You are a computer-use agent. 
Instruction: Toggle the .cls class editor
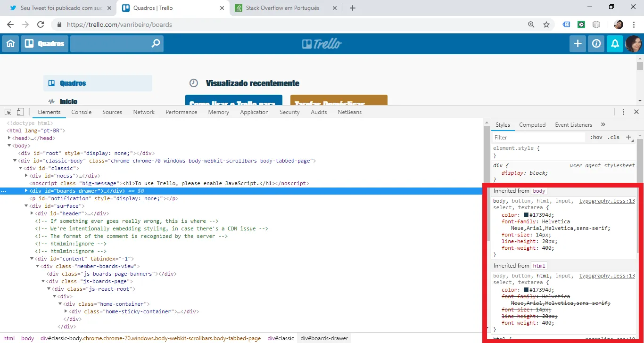[613, 138]
